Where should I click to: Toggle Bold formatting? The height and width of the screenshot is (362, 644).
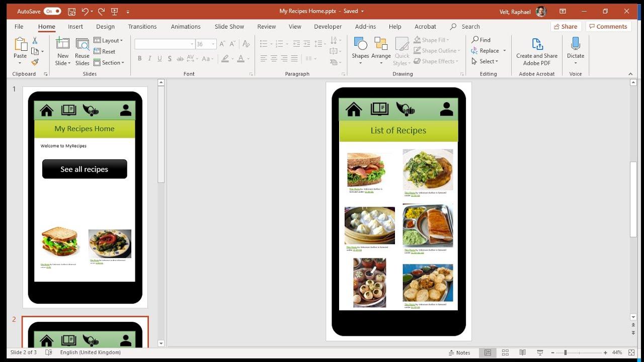coord(139,59)
